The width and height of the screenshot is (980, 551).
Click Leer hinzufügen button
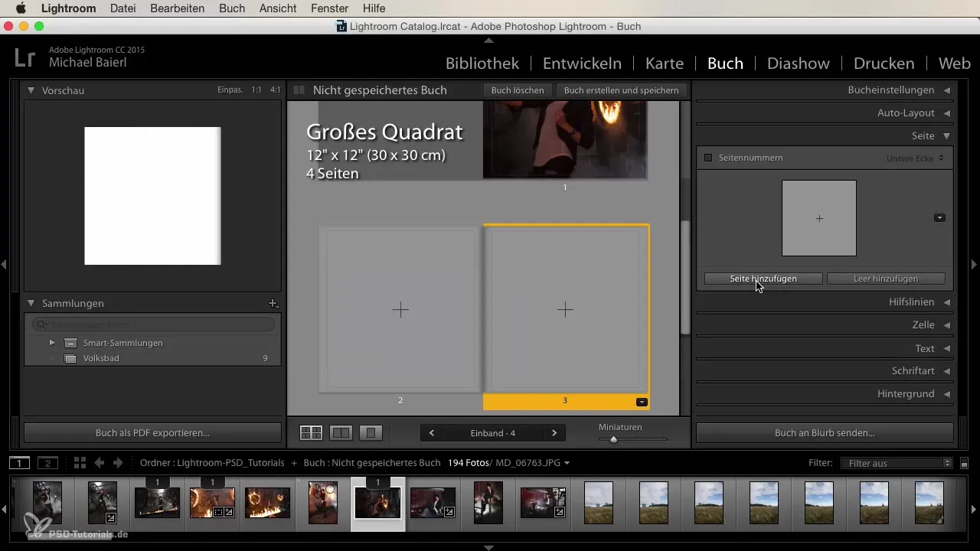[886, 279]
